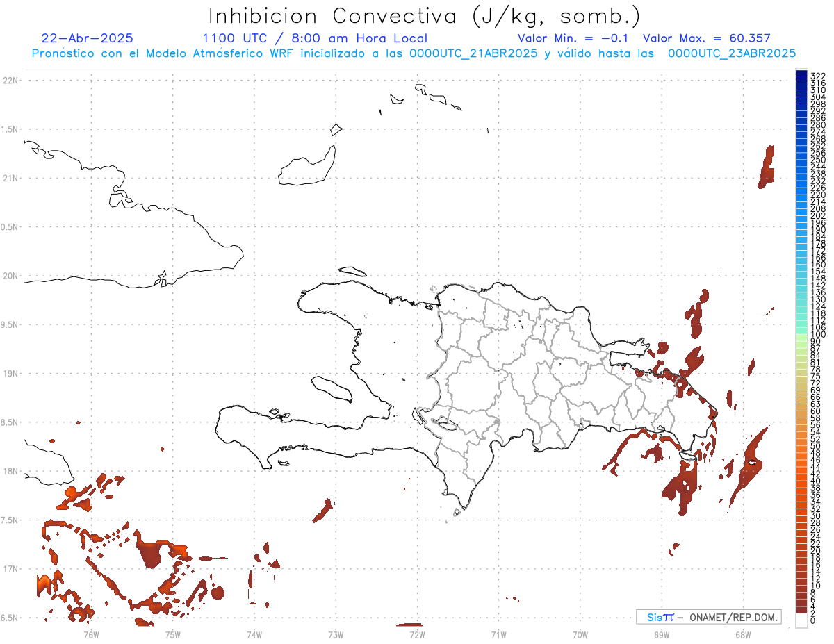
Task: Click the longitude label '72W'
Action: click(417, 634)
